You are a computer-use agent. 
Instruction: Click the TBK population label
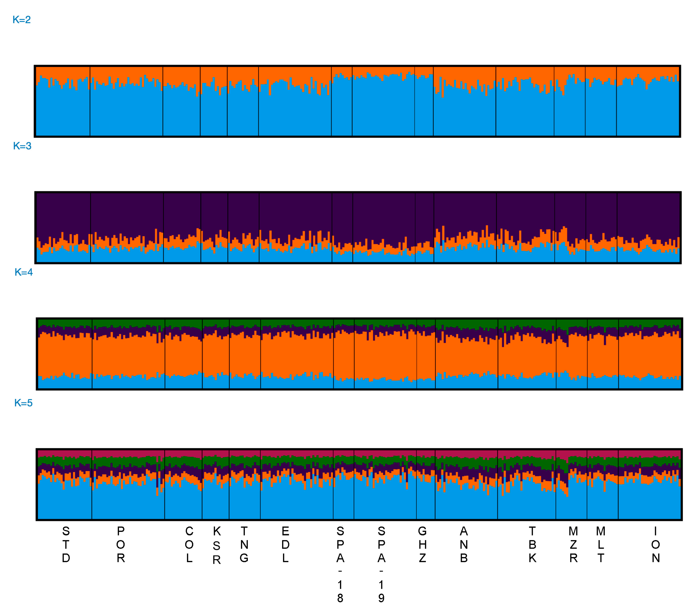[532, 545]
